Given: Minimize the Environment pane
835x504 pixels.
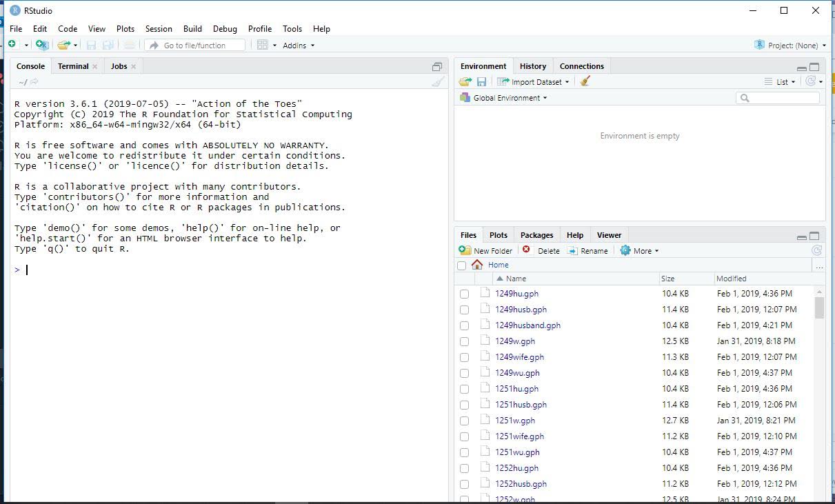Looking at the screenshot, I should 801,68.
